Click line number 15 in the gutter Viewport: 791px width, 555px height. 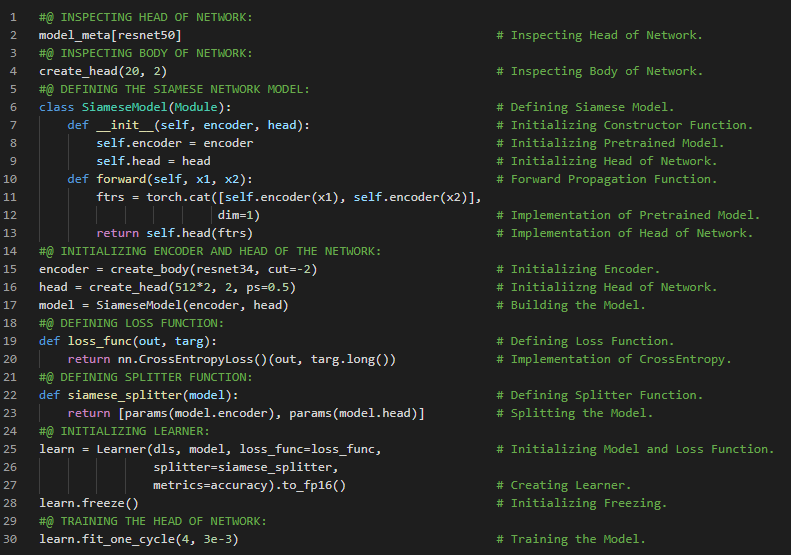click(x=14, y=269)
